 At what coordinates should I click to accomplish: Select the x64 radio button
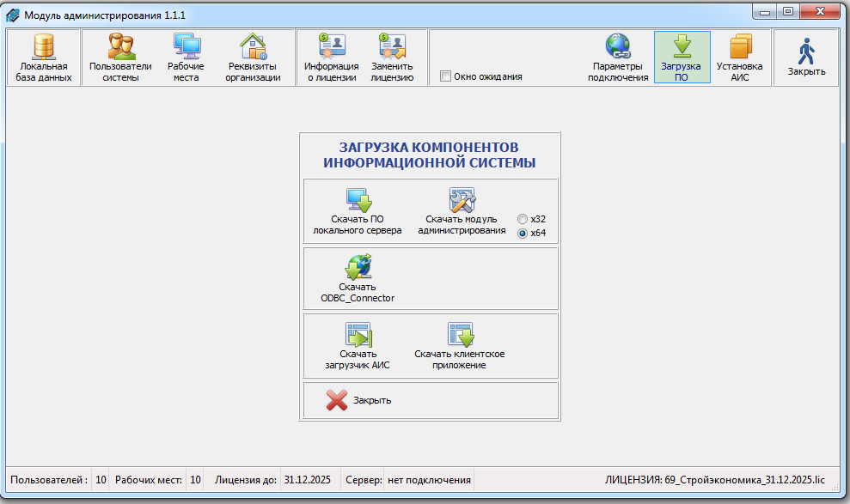tap(523, 234)
